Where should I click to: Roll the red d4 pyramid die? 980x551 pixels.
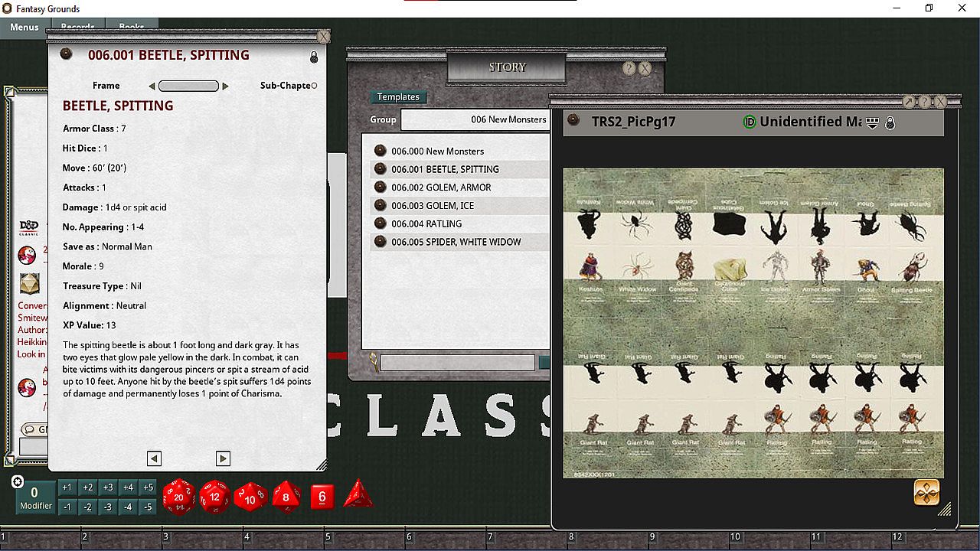click(x=358, y=494)
